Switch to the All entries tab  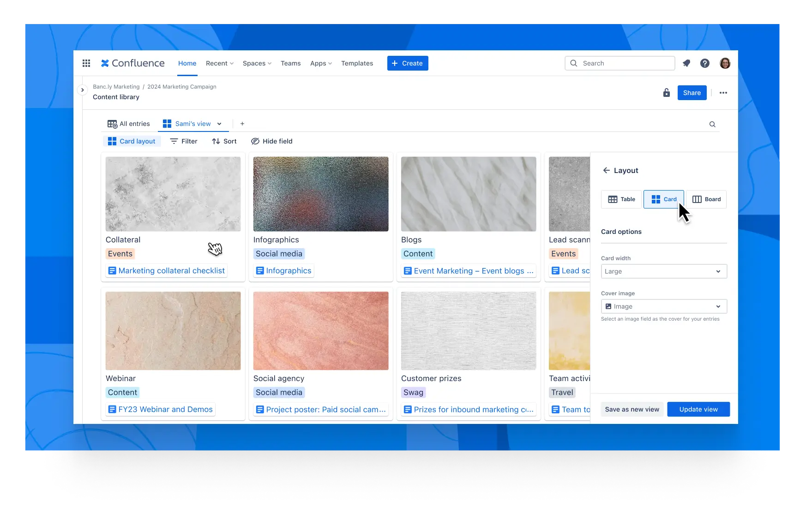tap(129, 124)
